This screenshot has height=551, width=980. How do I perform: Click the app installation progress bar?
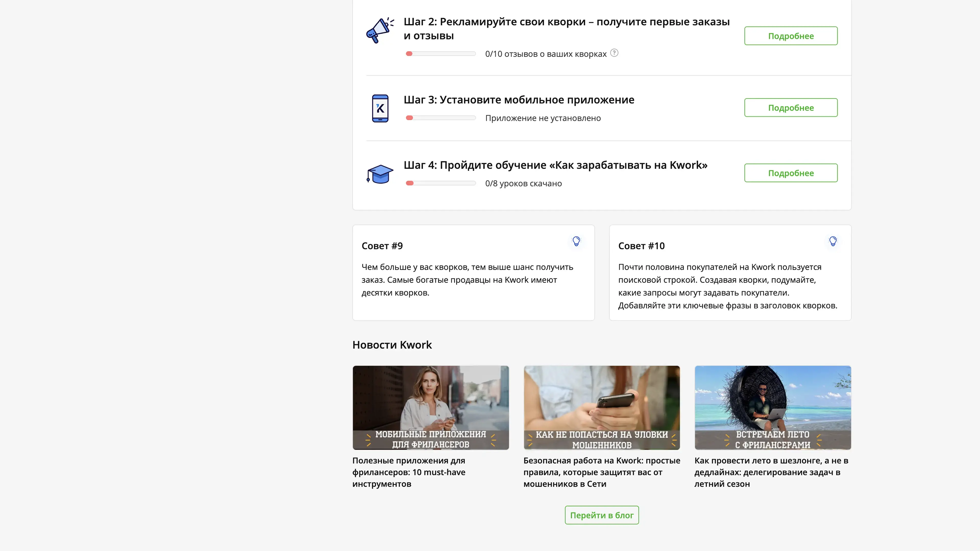(x=440, y=118)
